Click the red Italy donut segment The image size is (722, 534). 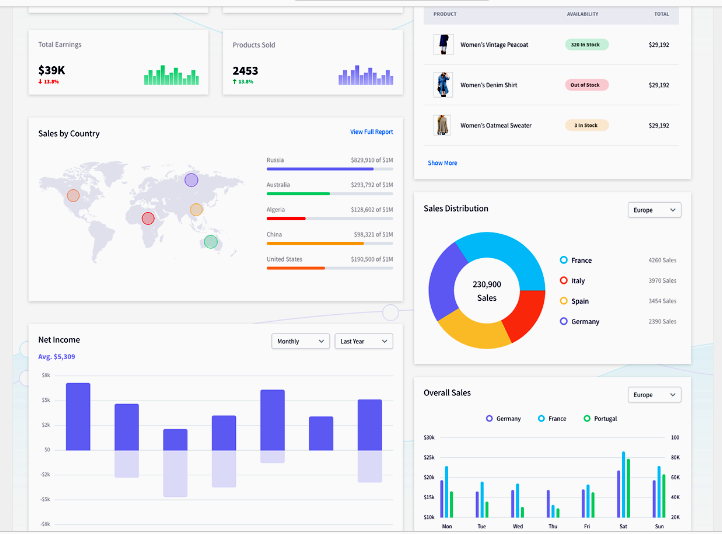click(x=526, y=315)
